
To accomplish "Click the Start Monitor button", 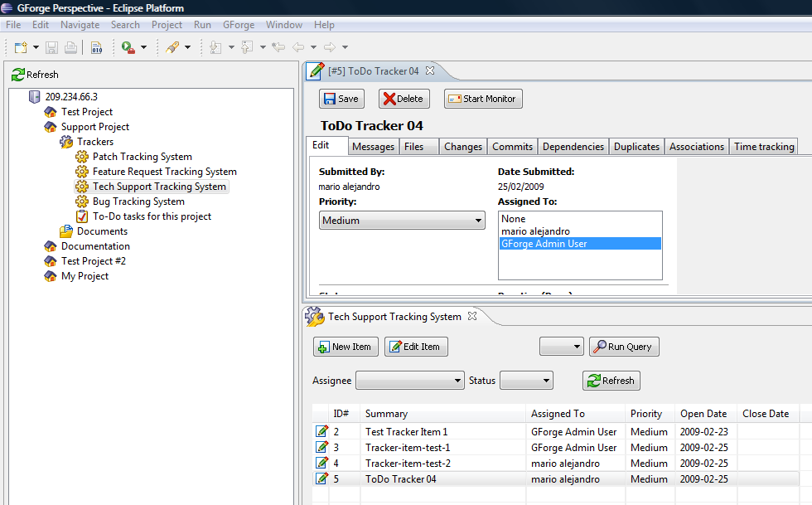I will [x=483, y=99].
